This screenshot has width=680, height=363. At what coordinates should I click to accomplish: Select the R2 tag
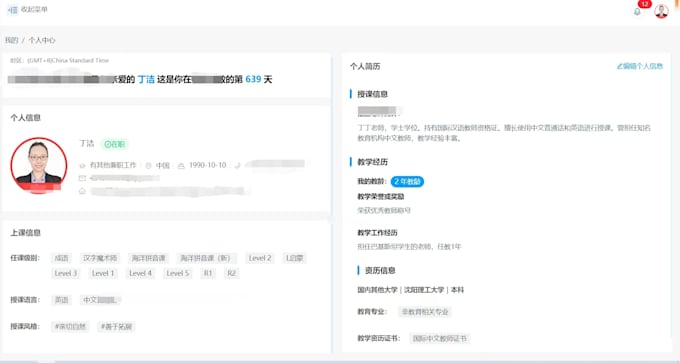coord(232,273)
